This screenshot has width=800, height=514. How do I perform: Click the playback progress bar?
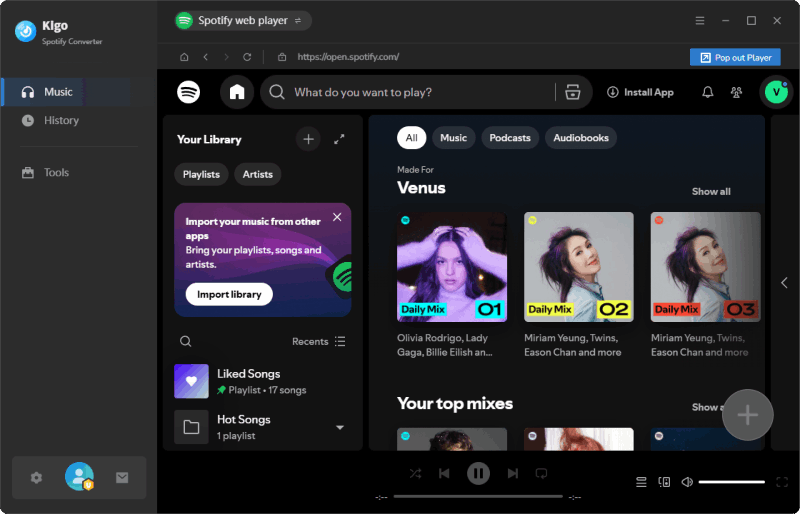tap(478, 497)
